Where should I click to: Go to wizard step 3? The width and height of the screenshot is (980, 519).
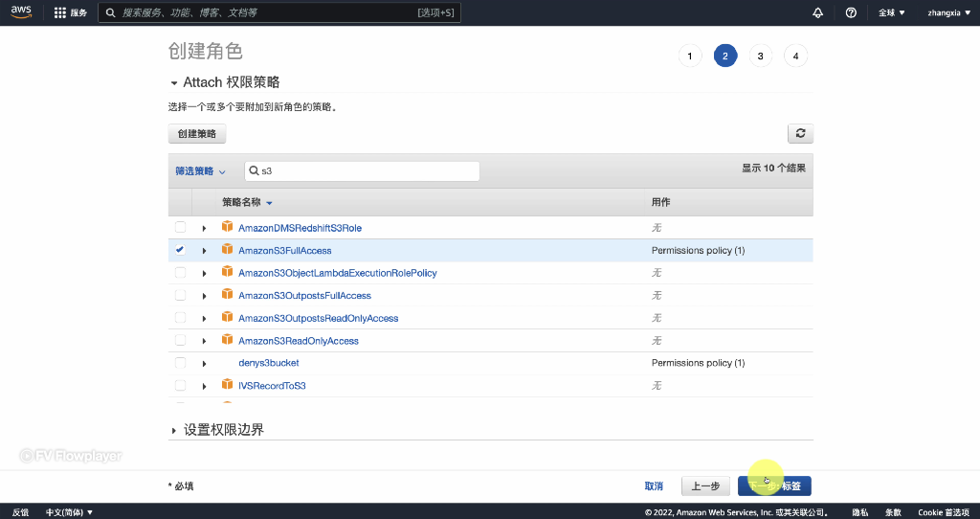click(x=760, y=56)
